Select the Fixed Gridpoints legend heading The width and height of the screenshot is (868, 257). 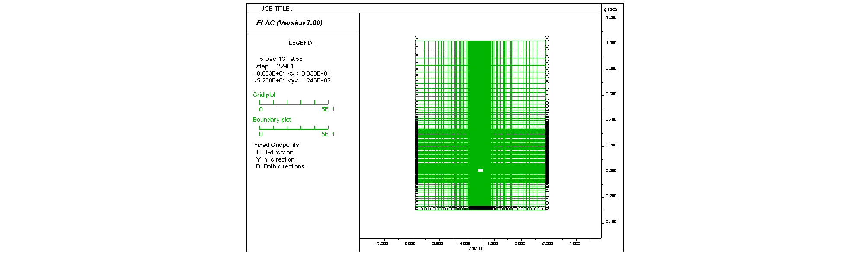click(276, 145)
